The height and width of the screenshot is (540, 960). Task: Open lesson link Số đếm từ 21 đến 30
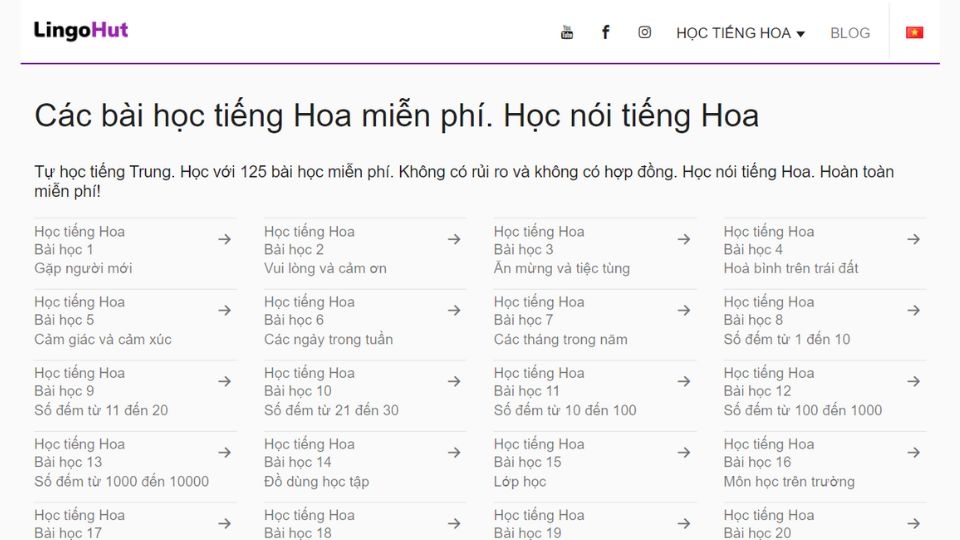(x=331, y=410)
